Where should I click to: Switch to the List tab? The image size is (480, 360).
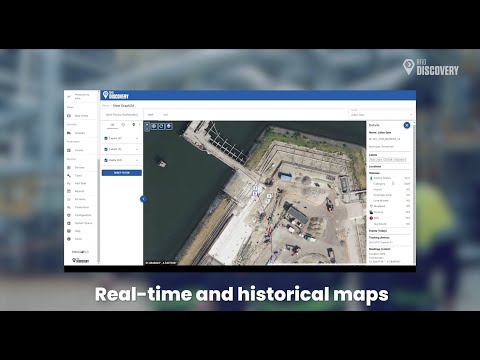point(165,115)
